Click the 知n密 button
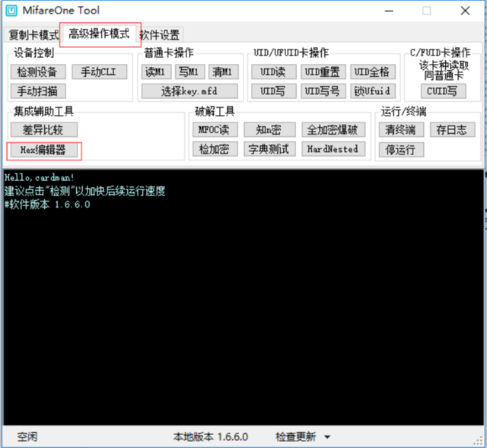Screen dimensions: 487x448 269,130
